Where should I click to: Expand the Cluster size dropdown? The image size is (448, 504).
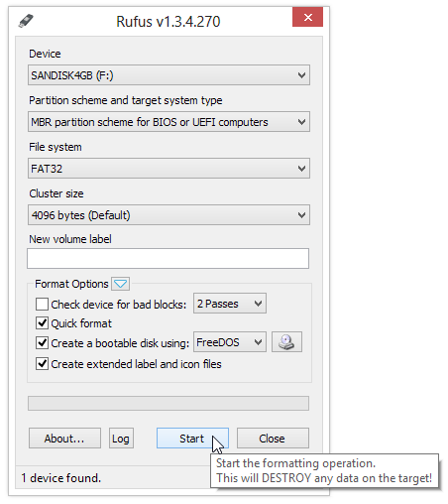coord(168,215)
